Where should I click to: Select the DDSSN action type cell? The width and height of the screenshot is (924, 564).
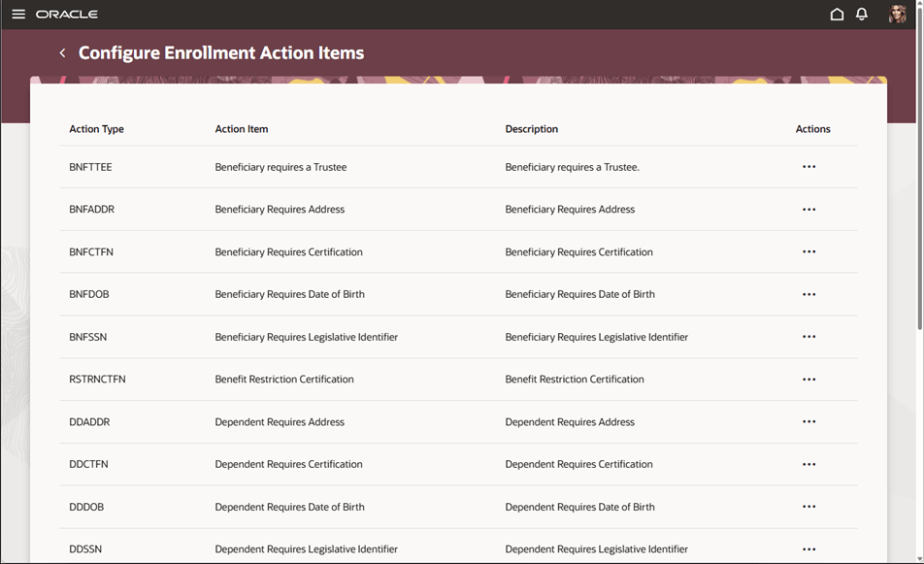click(x=85, y=548)
